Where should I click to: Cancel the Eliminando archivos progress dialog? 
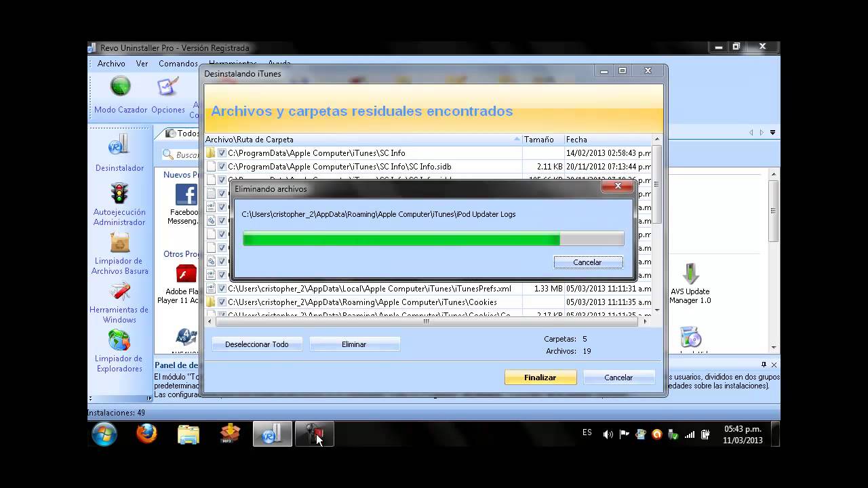(587, 262)
